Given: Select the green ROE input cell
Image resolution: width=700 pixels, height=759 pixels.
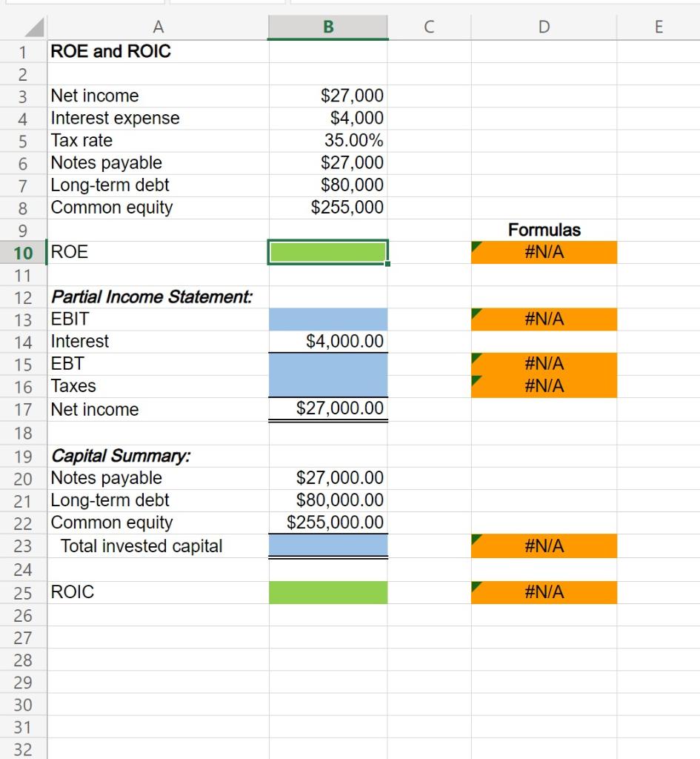Looking at the screenshot, I should coord(327,252).
